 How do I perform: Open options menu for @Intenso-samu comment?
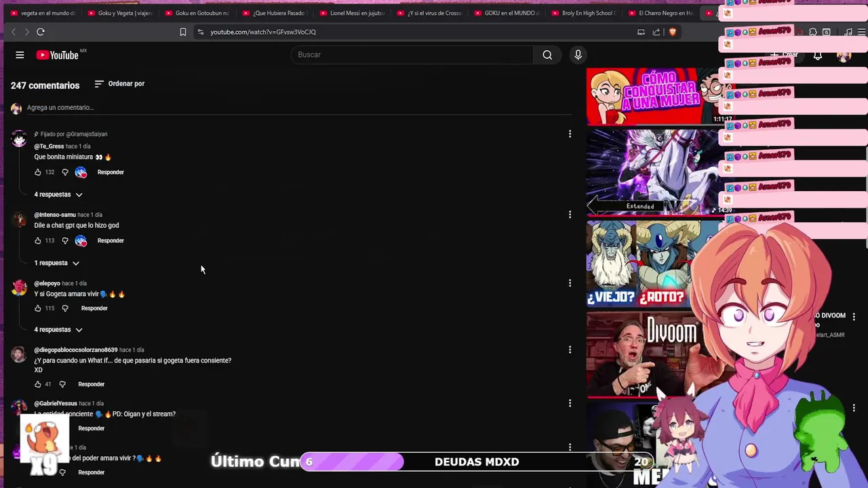570,215
